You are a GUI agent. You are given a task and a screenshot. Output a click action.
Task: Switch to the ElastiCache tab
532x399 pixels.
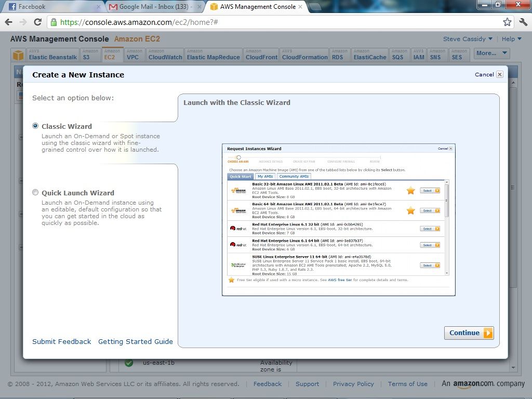370,55
